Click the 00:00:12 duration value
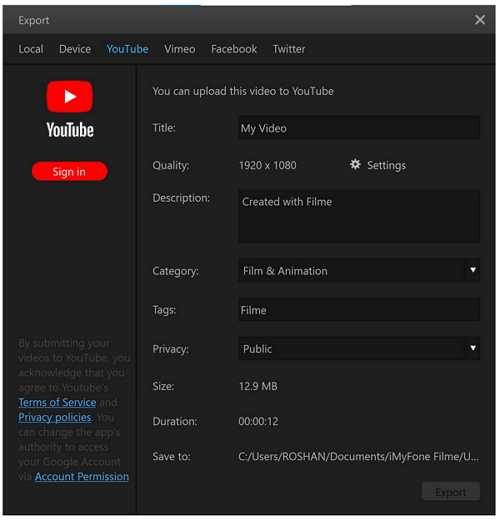500x521 pixels. click(258, 421)
